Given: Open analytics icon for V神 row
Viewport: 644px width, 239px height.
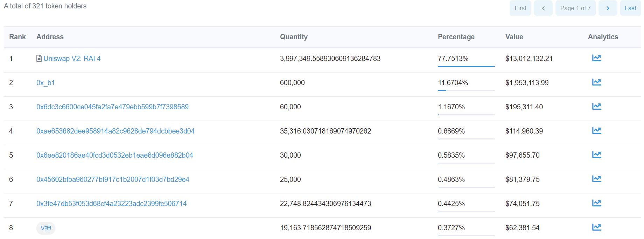Looking at the screenshot, I should point(596,227).
